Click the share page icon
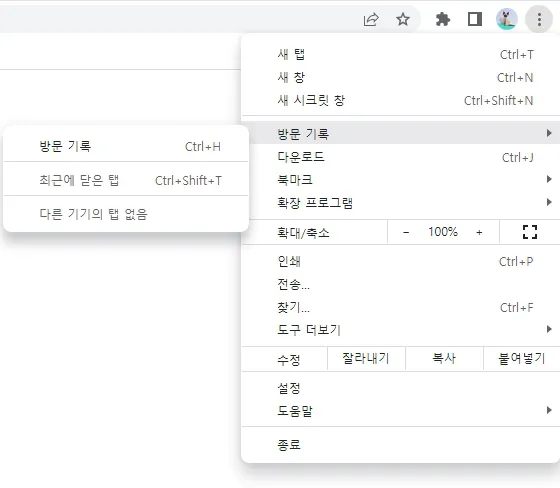The width and height of the screenshot is (560, 488). click(371, 19)
